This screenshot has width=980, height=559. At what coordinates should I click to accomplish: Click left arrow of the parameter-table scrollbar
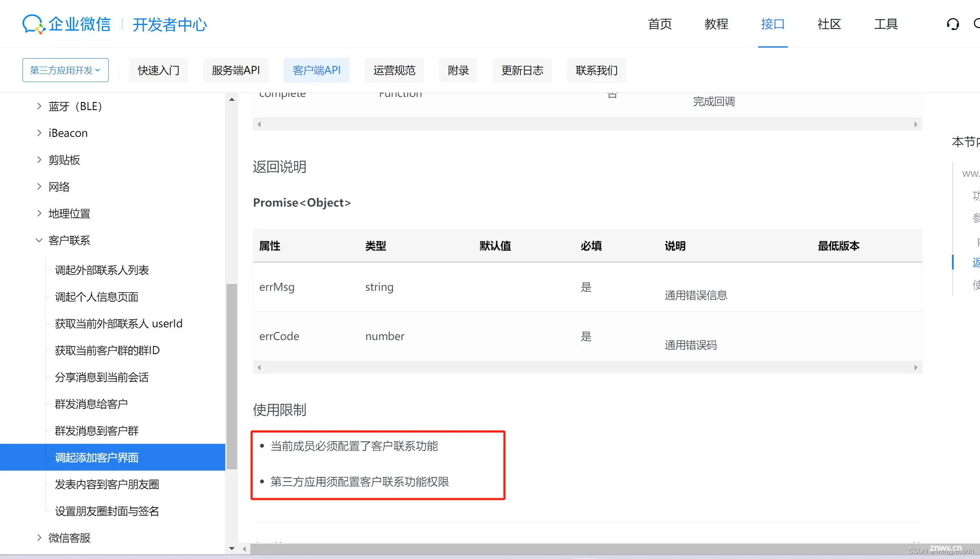[259, 124]
